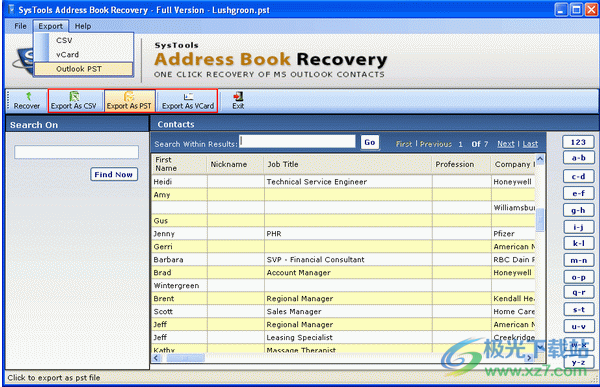Go to Next results page
The height and width of the screenshot is (387, 600).
point(506,144)
